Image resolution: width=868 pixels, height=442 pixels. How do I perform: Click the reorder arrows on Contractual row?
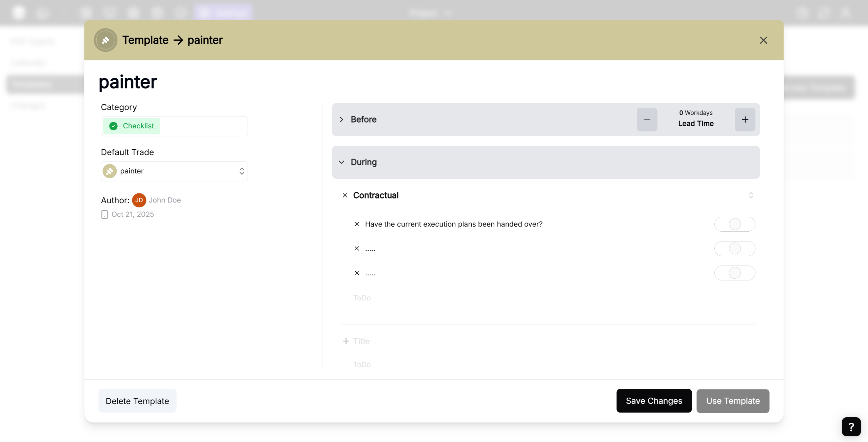click(x=751, y=195)
